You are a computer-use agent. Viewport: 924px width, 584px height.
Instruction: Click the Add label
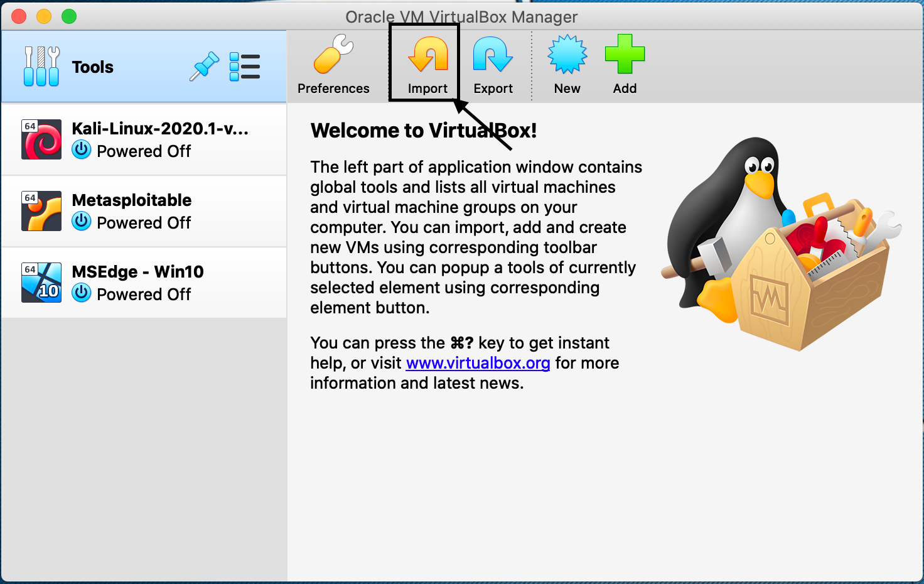625,89
